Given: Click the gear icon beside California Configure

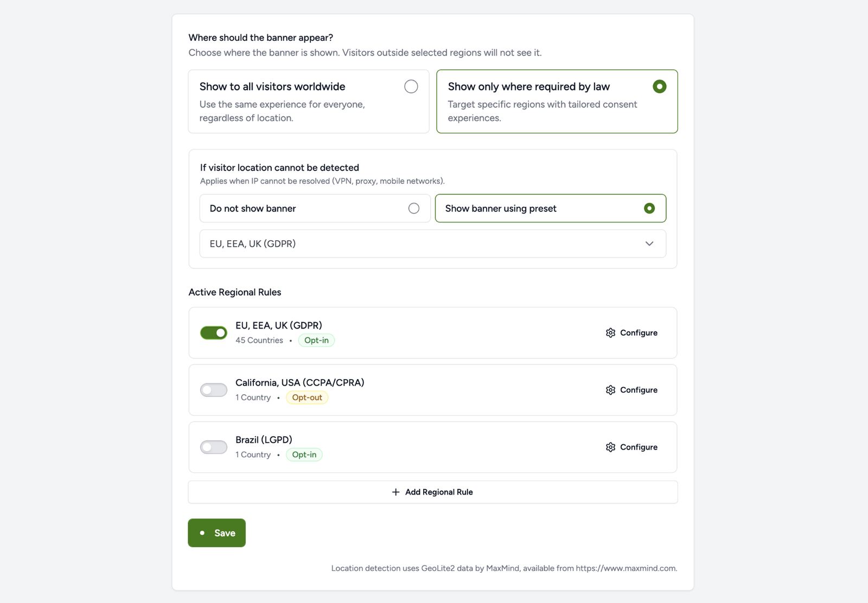Looking at the screenshot, I should coord(610,390).
